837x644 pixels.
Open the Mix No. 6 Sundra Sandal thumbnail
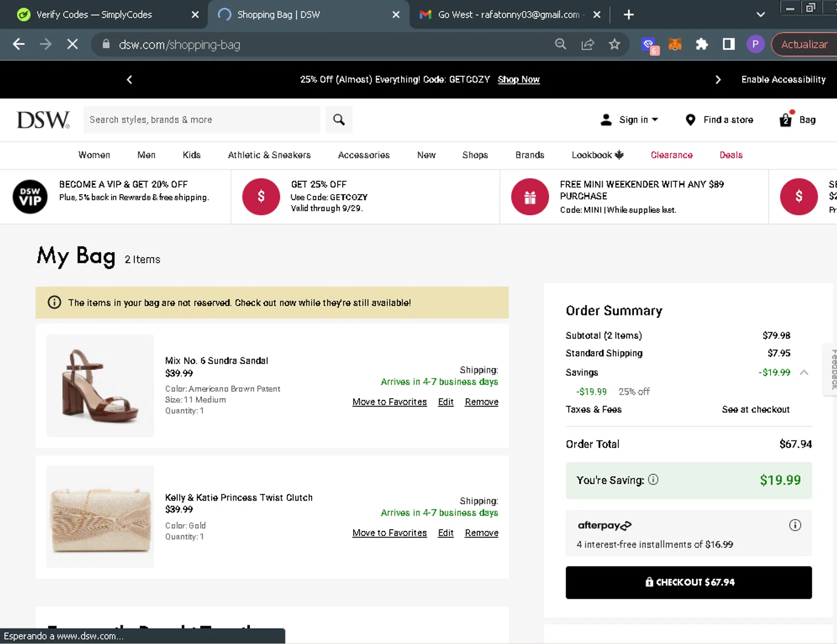tap(100, 386)
